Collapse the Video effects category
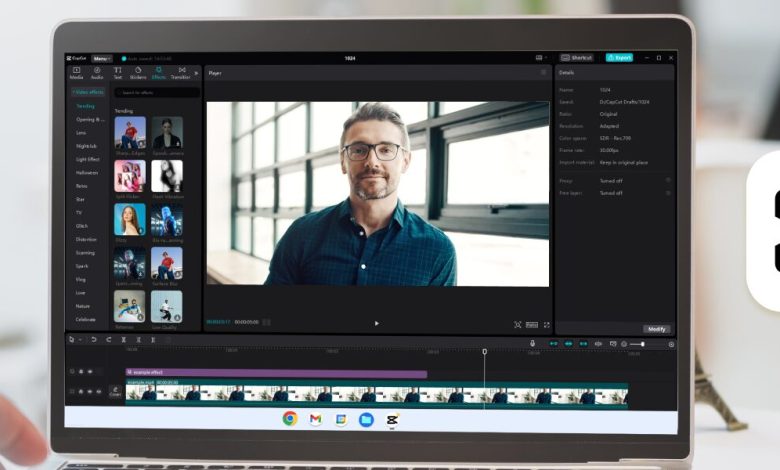This screenshot has height=470, width=780. click(88, 92)
